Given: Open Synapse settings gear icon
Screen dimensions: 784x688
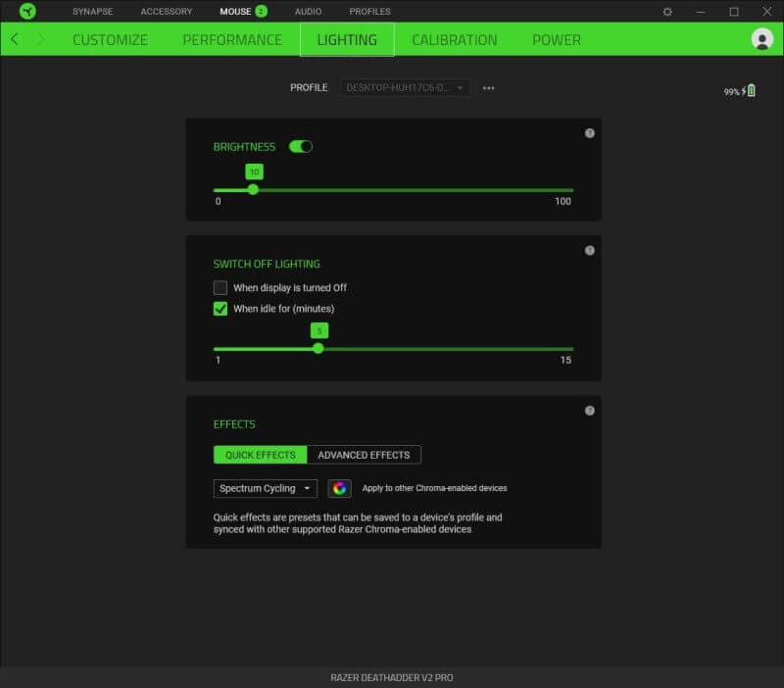Looking at the screenshot, I should coord(667,12).
